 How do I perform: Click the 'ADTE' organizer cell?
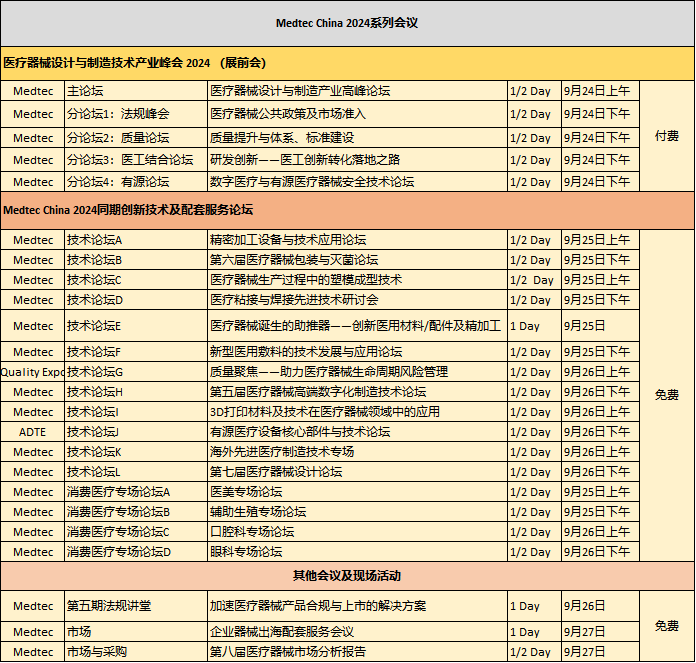32,432
